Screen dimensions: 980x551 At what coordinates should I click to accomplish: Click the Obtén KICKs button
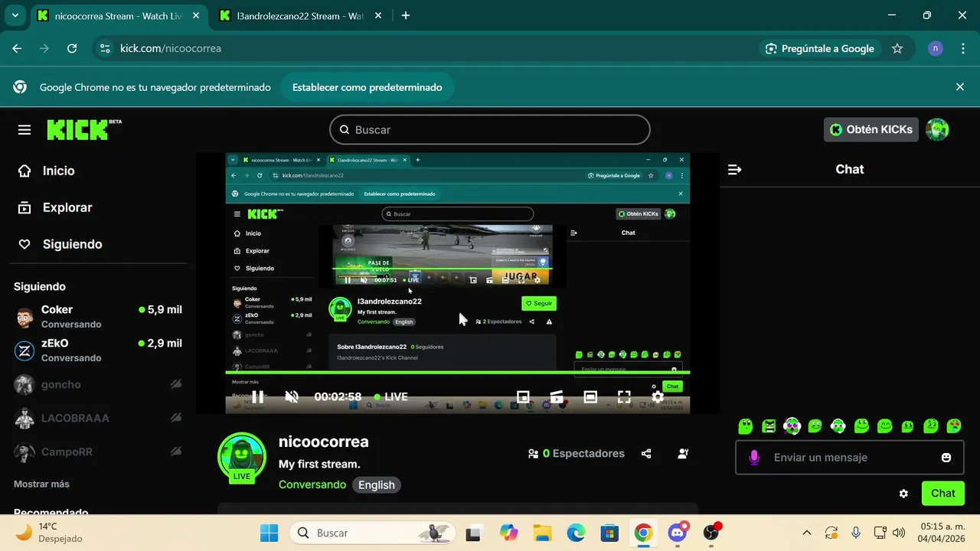click(x=871, y=129)
